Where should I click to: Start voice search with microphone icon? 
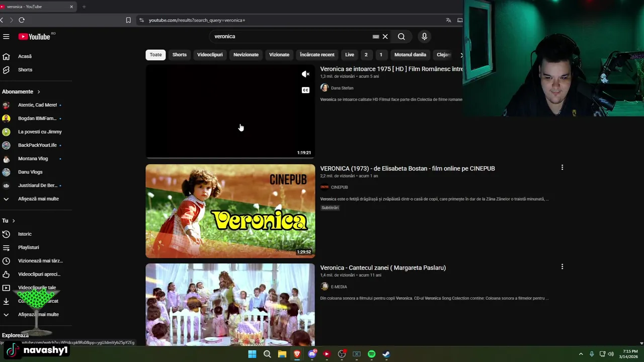424,37
